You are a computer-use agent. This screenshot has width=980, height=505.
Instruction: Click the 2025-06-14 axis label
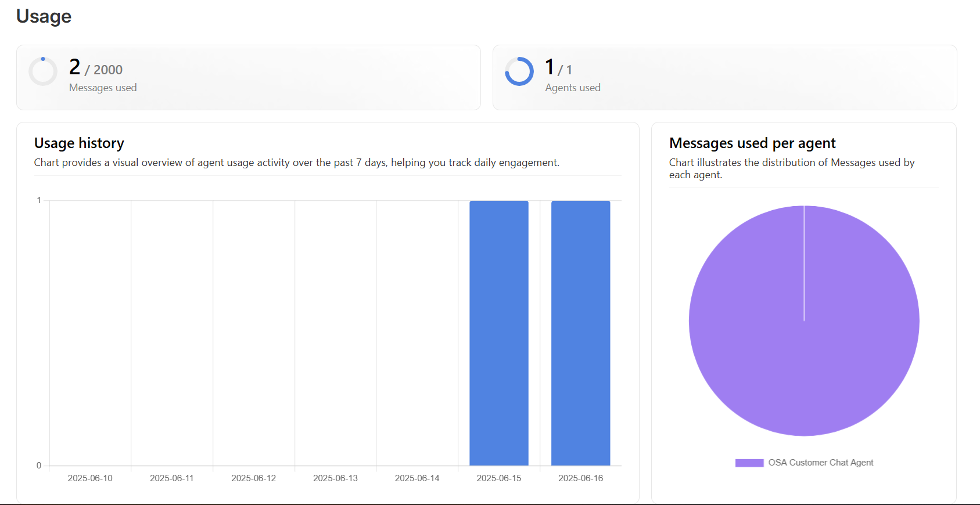(x=417, y=478)
